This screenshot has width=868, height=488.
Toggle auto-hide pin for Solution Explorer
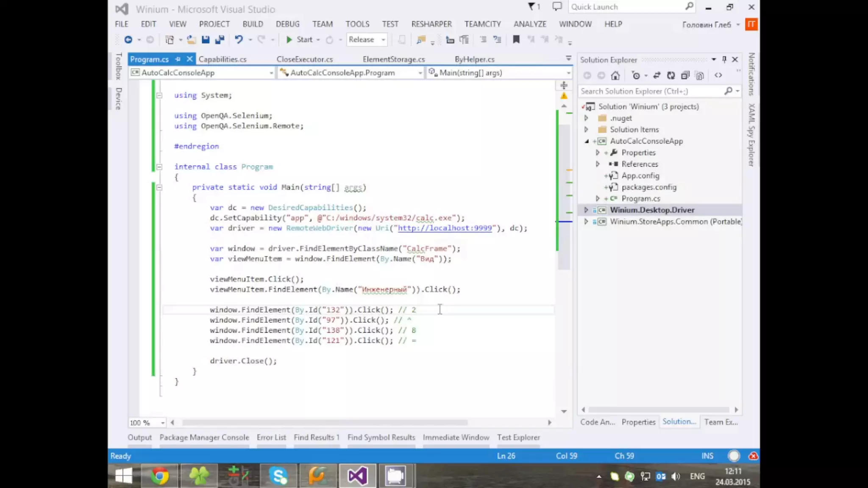(724, 59)
